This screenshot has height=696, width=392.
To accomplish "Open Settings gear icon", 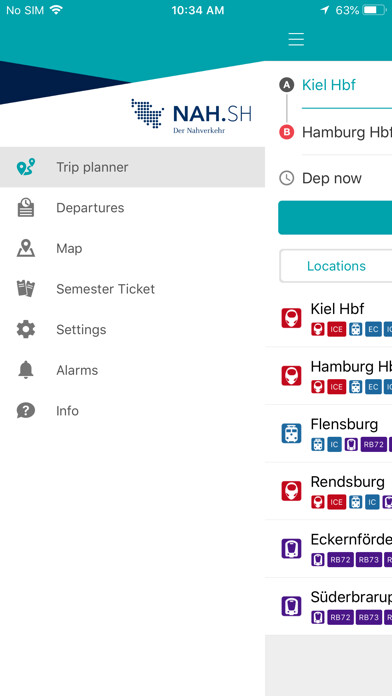I will [x=26, y=329].
